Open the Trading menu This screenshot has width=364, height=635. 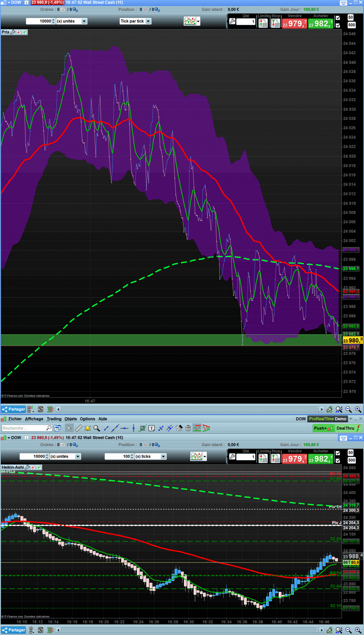coord(54,419)
